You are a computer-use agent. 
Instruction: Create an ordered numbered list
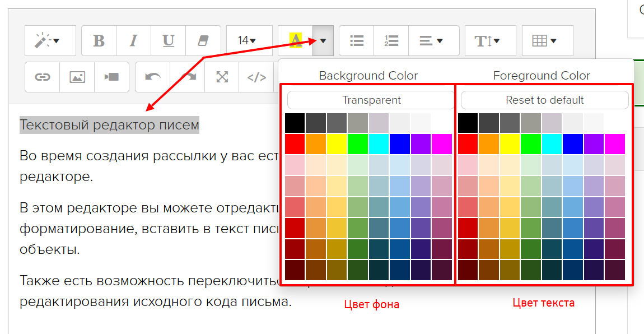(391, 41)
